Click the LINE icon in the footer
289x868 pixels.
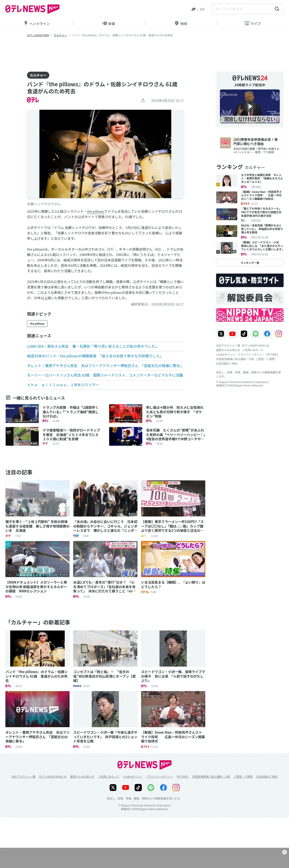tap(151, 788)
